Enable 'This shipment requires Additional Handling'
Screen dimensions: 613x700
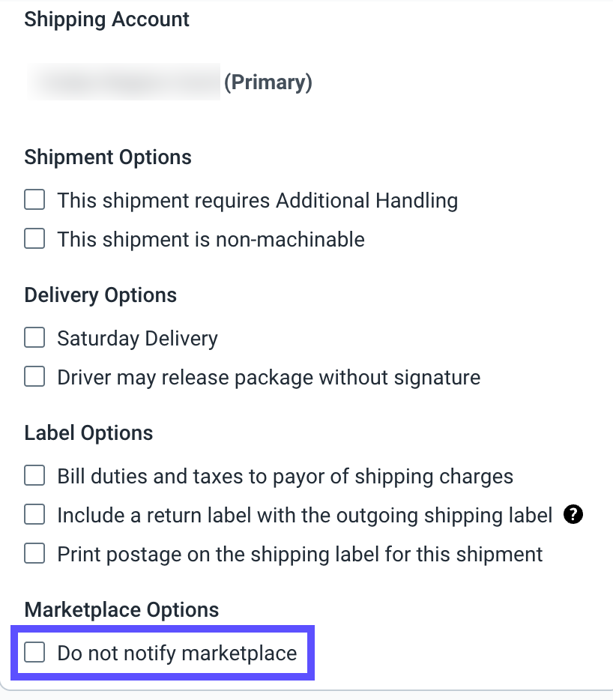[x=34, y=199]
